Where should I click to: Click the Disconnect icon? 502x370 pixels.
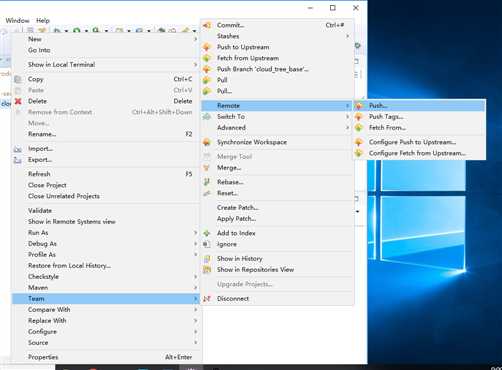point(207,299)
